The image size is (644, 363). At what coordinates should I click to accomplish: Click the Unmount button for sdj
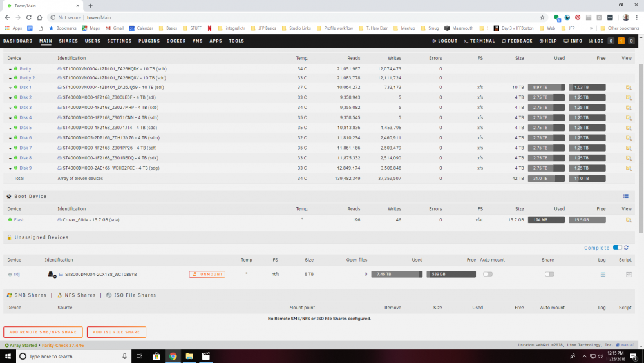[x=207, y=274]
